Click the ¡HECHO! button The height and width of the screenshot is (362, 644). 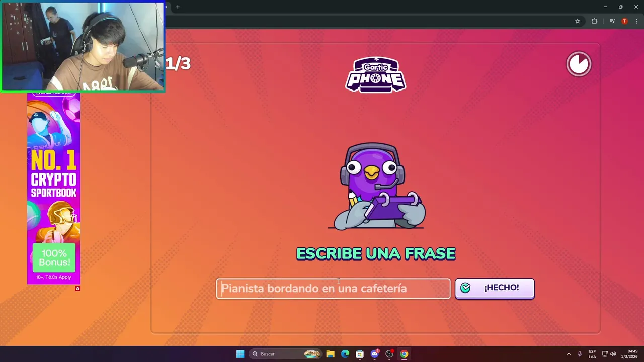pyautogui.click(x=495, y=288)
